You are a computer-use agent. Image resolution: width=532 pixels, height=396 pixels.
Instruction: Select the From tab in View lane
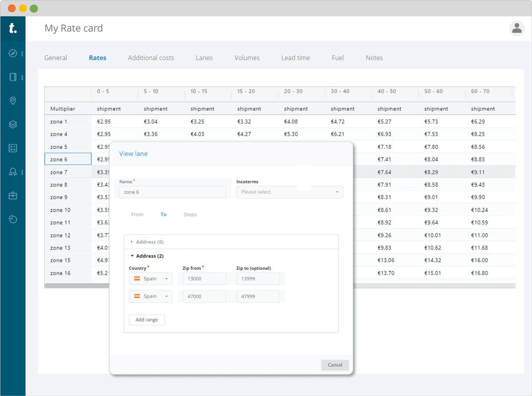click(137, 214)
